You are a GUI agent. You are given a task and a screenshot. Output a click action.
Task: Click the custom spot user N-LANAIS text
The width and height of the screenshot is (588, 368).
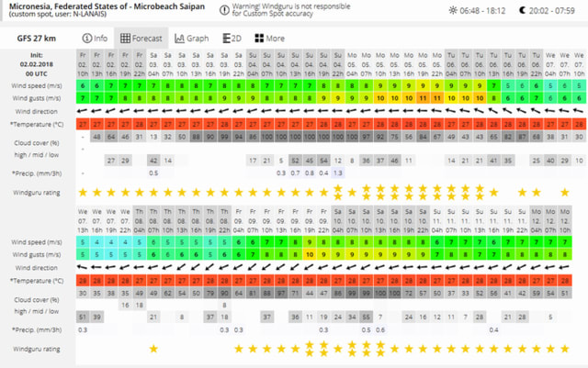tap(58, 15)
